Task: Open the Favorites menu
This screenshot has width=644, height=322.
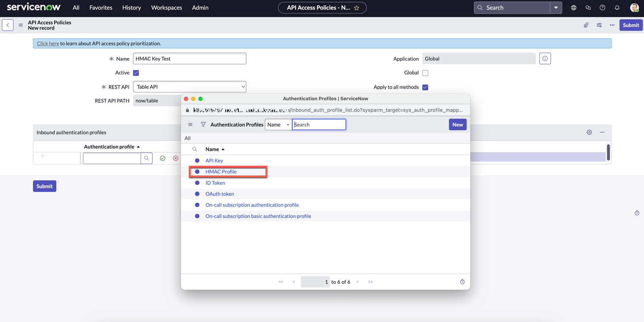Action: (101, 8)
